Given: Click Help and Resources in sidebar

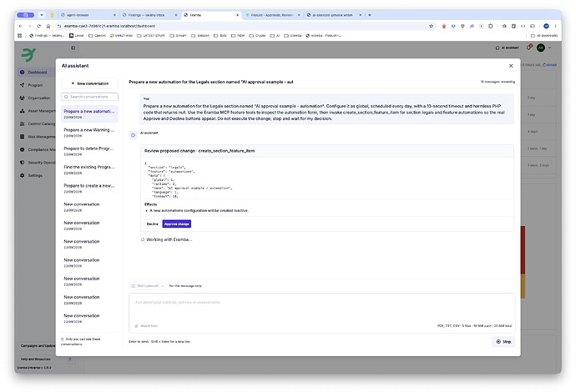Looking at the screenshot, I should click(36, 359).
